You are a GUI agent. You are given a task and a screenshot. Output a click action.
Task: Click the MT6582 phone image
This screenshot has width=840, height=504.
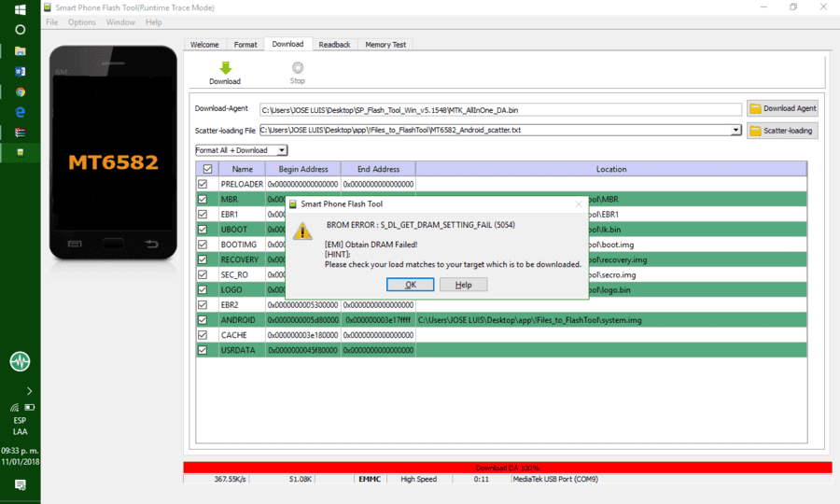point(113,154)
